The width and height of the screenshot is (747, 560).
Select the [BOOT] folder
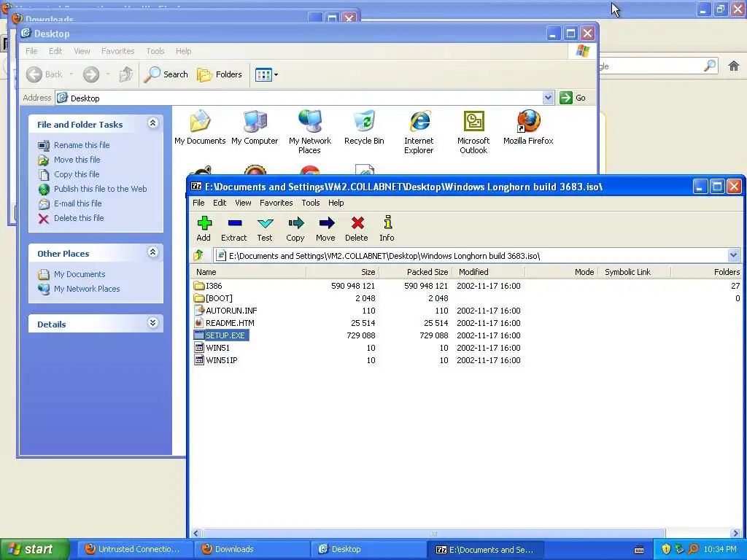(x=214, y=298)
